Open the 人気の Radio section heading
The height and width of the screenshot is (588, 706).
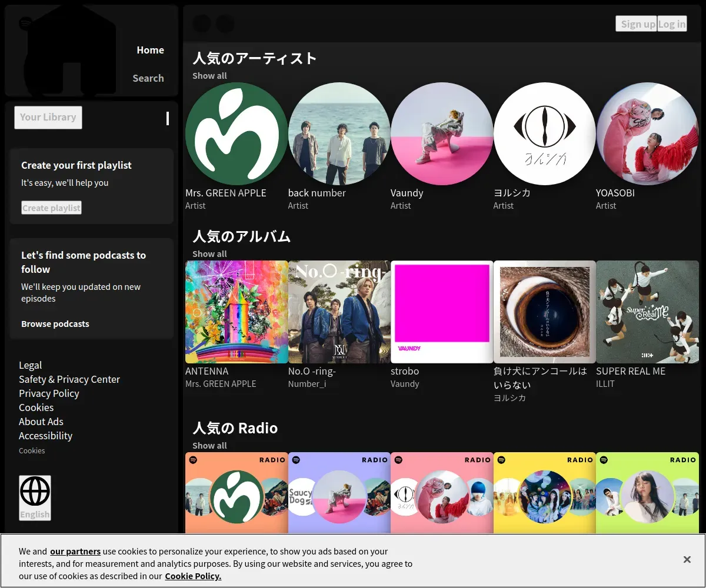(235, 428)
